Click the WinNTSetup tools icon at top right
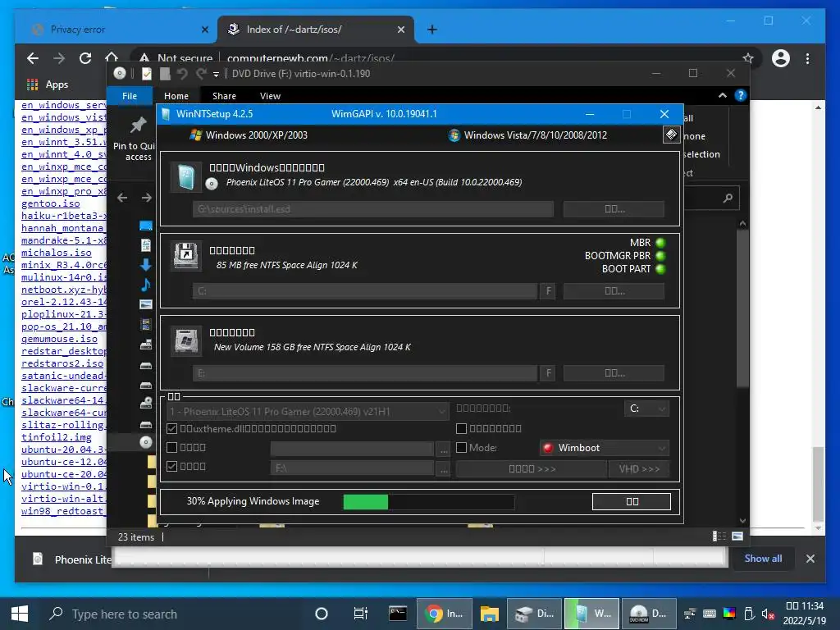 [x=671, y=135]
